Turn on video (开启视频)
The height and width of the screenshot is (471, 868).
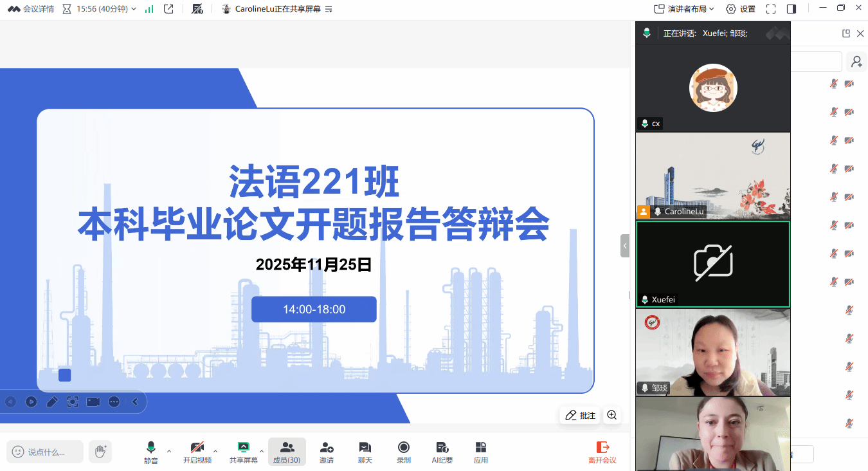coord(197,451)
